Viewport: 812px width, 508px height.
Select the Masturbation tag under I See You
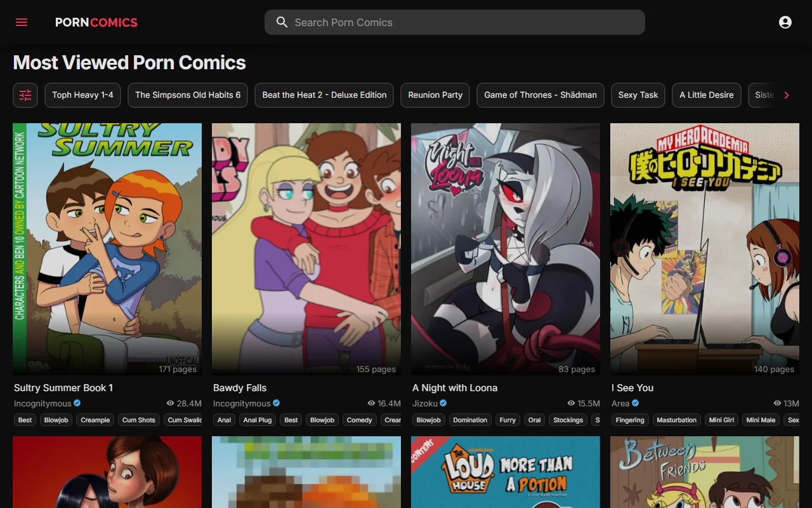point(676,420)
